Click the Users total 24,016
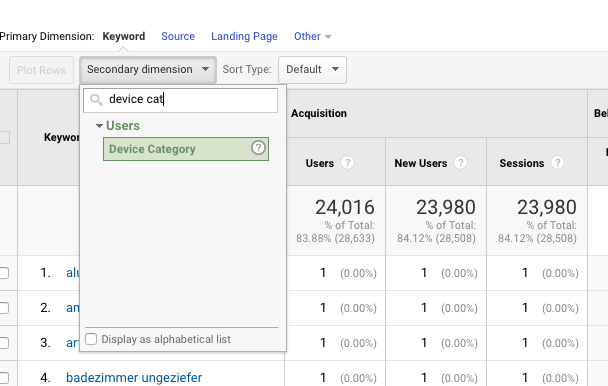The image size is (608, 386). (345, 207)
